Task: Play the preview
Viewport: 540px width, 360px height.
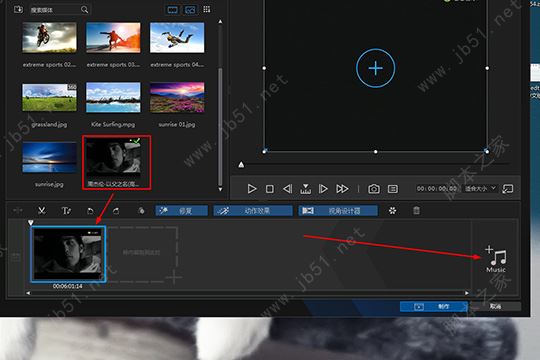Action: coord(252,189)
